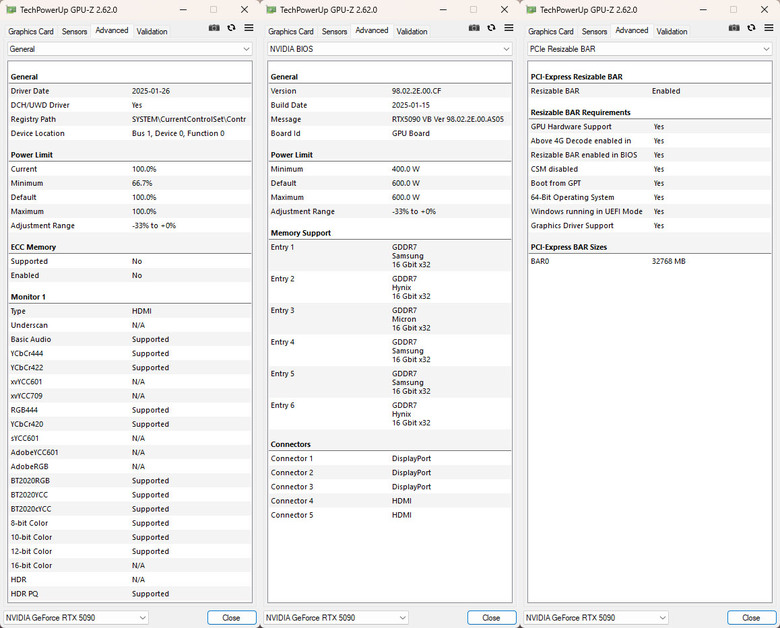Click GPU-Z app icon in NVIDIA BIOS window title bar
Viewport: 780px width, 628px height.
(271, 9)
